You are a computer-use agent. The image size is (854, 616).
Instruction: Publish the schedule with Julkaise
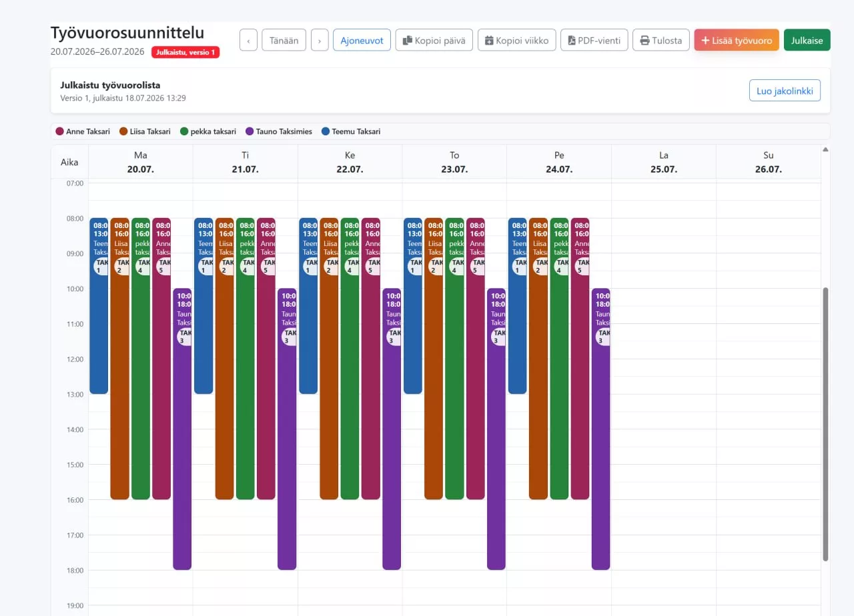pos(807,40)
